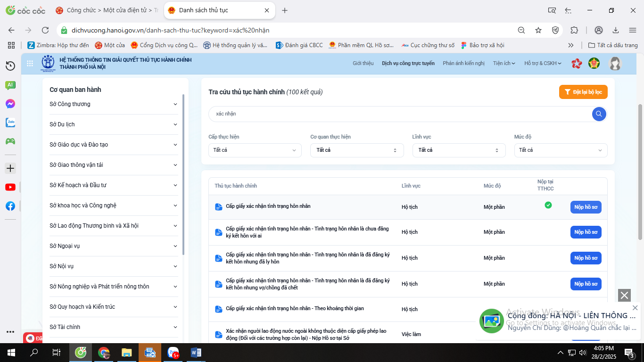Open Messenger from the browser sidebar
Viewport: 644px width, 362px height.
coord(10,104)
